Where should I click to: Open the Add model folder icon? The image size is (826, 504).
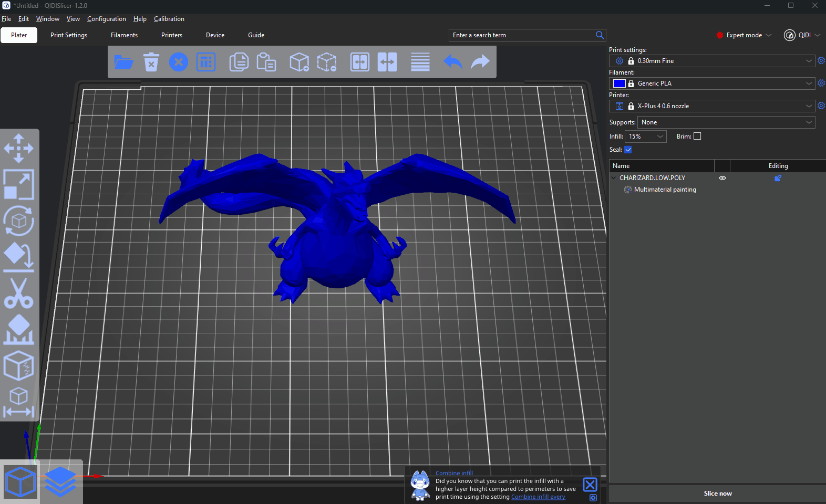(x=123, y=62)
